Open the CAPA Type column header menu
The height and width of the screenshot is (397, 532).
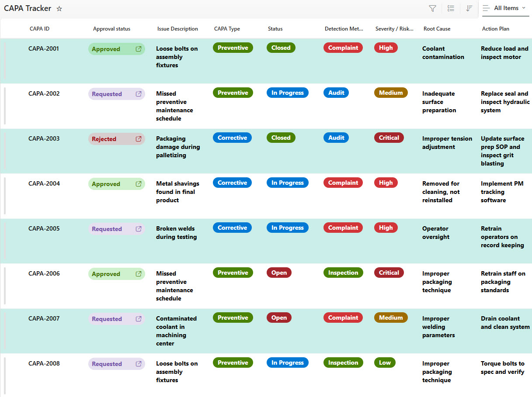click(227, 29)
